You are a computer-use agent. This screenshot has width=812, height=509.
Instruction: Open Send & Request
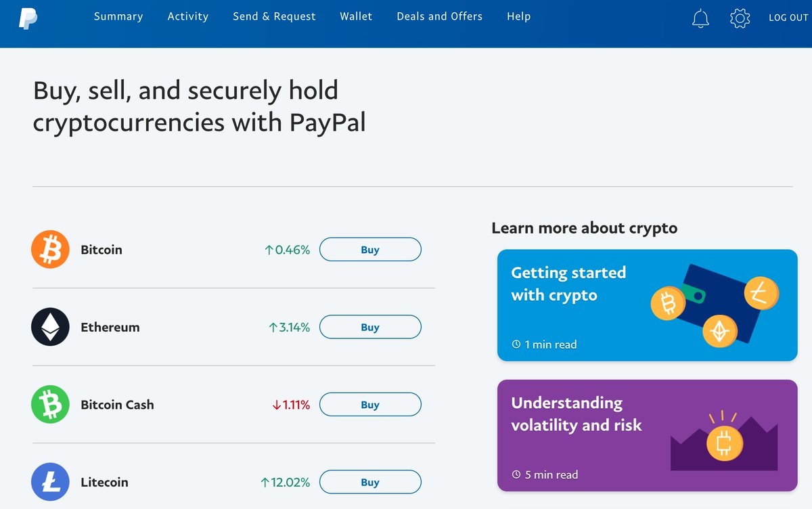click(x=274, y=16)
